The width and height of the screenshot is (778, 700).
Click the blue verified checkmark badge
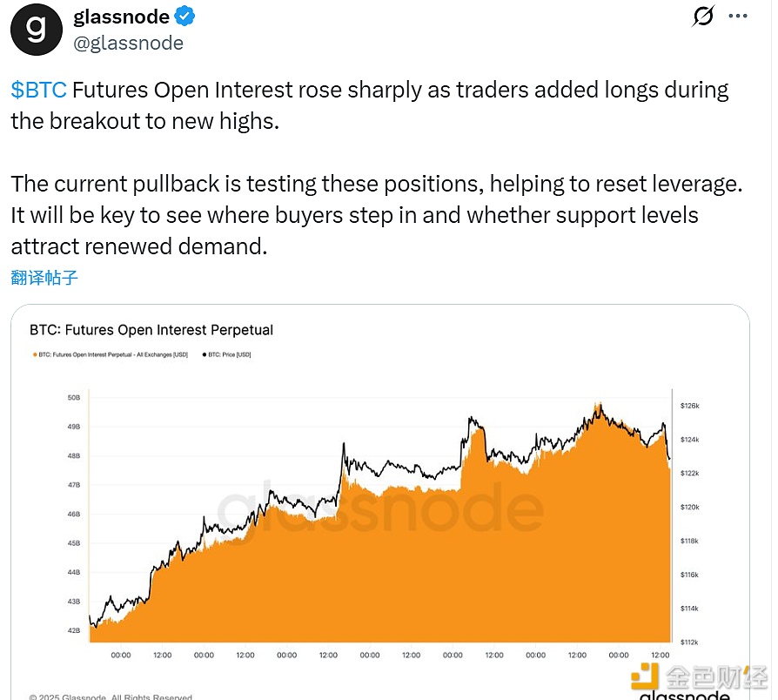[x=185, y=17]
